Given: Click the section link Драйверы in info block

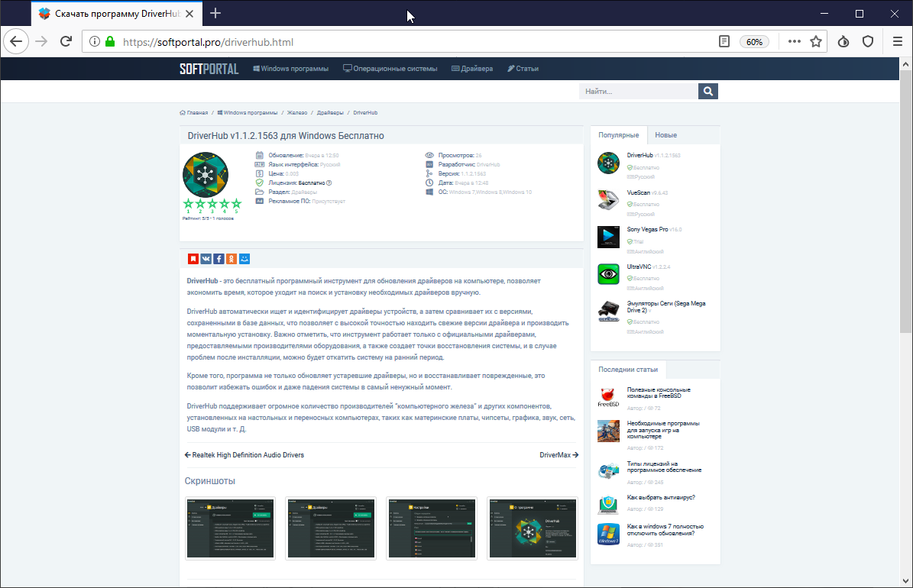Looking at the screenshot, I should pos(304,192).
